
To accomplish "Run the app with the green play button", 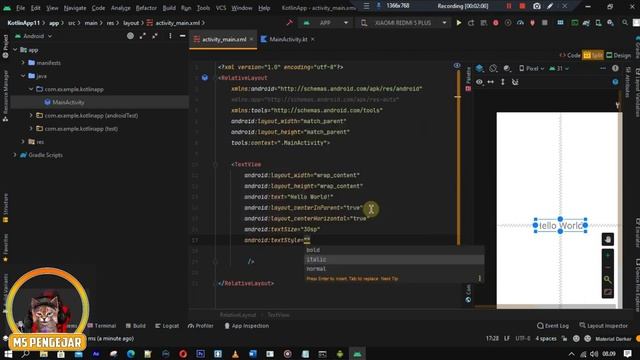I will [x=459, y=23].
